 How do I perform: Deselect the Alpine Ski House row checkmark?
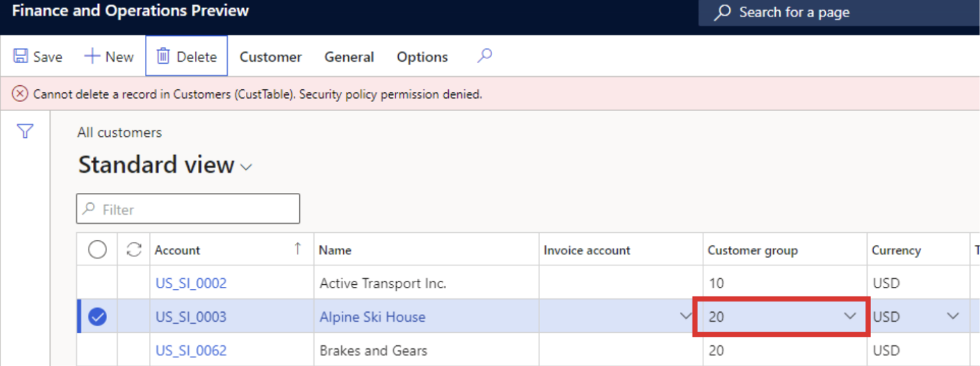click(98, 317)
